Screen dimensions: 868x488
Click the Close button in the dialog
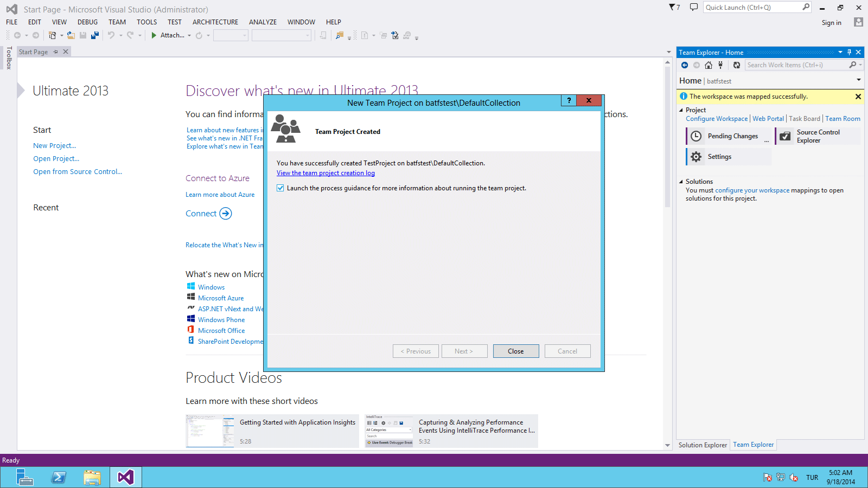[515, 351]
